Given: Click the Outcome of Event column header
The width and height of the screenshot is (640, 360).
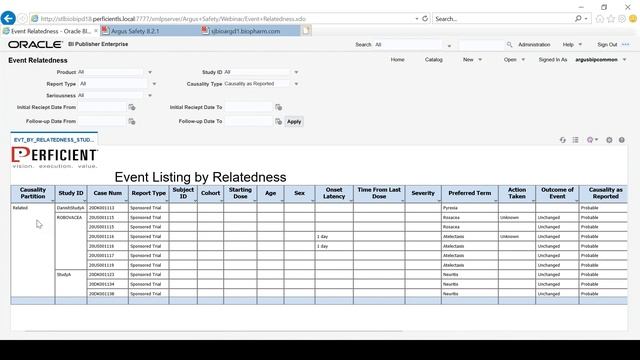Looking at the screenshot, I should (557, 193).
